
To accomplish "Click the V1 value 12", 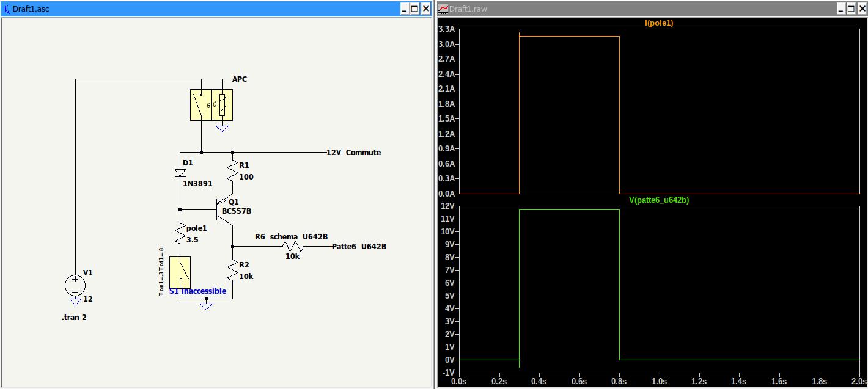I will pyautogui.click(x=88, y=299).
